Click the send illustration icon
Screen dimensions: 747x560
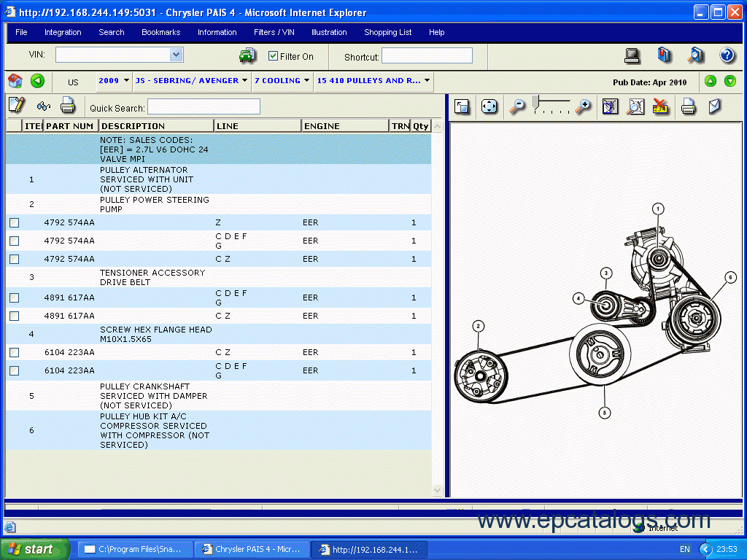(x=714, y=106)
